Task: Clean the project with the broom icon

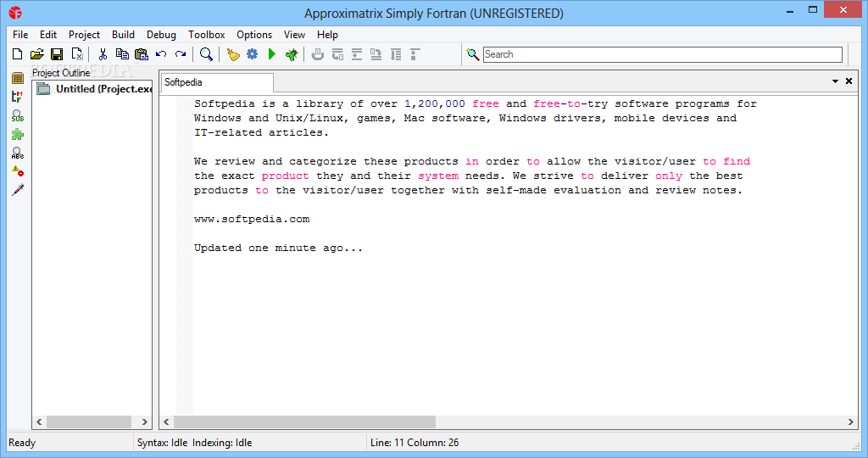Action: (x=233, y=54)
